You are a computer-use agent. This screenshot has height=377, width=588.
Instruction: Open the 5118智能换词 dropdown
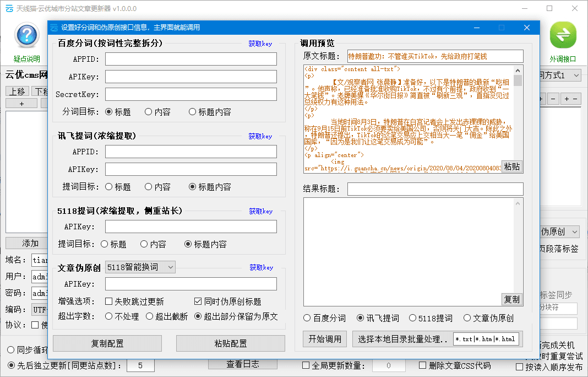click(140, 267)
